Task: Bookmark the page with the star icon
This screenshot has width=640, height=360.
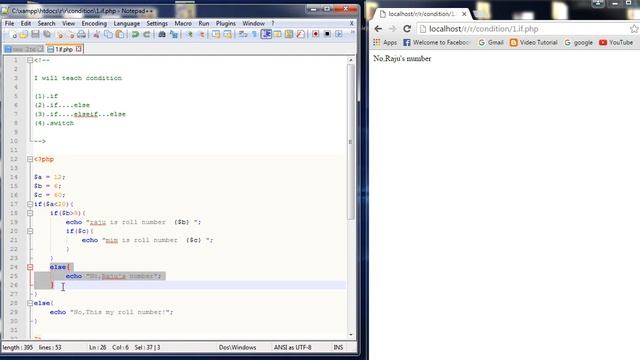Action: (x=634, y=29)
